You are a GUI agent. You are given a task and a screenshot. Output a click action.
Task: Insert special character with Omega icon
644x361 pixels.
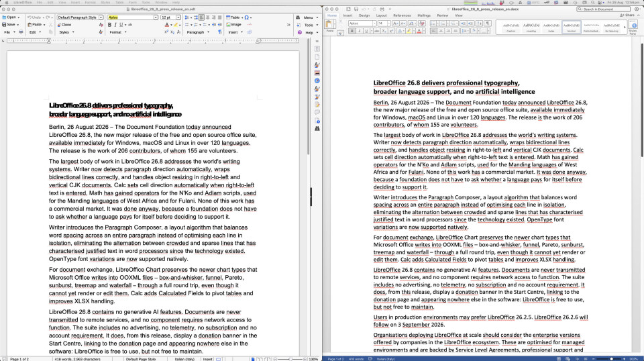246,17
